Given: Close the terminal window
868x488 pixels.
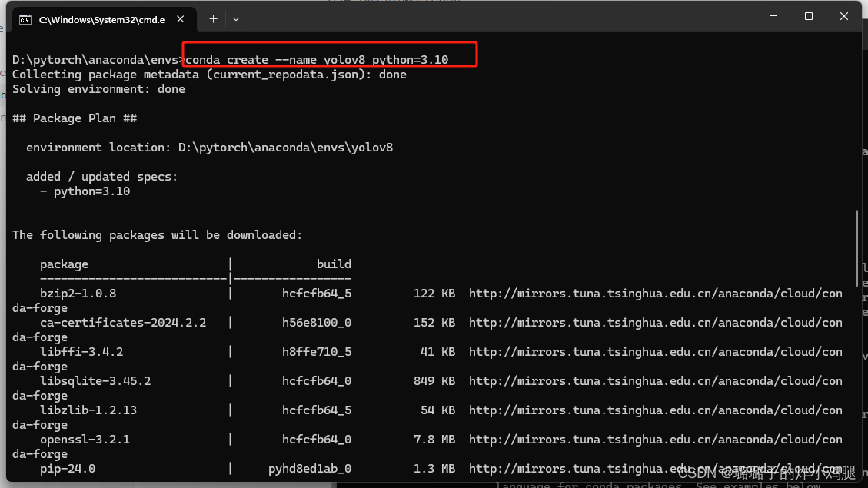Looking at the screenshot, I should click(843, 17).
